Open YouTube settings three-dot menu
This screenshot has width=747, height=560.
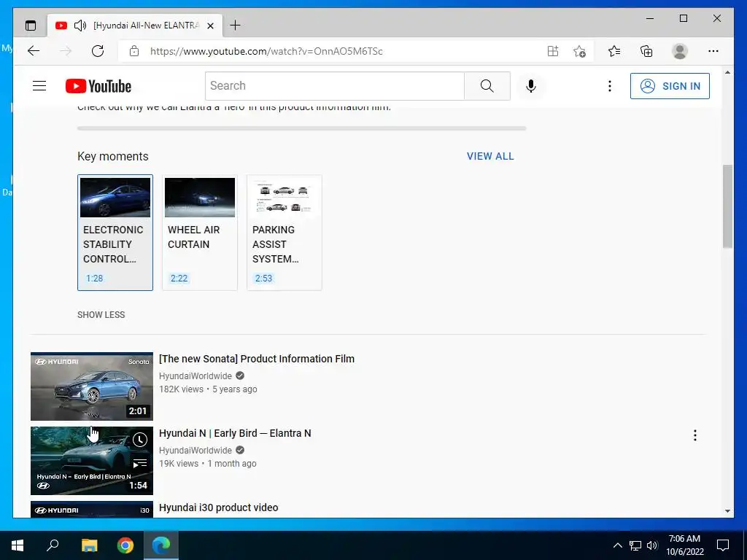tap(609, 86)
